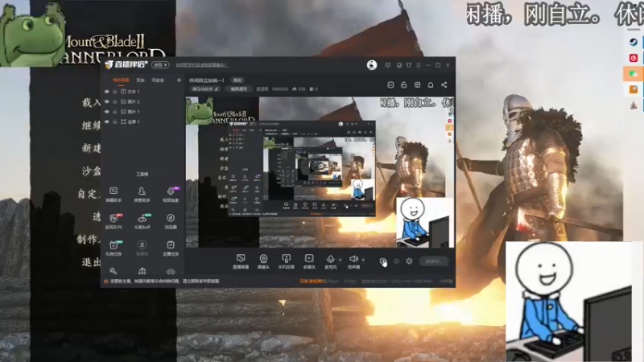This screenshot has width=644, height=362.
Task: Select the stickman image in preview canvas
Action: pyautogui.click(x=425, y=222)
